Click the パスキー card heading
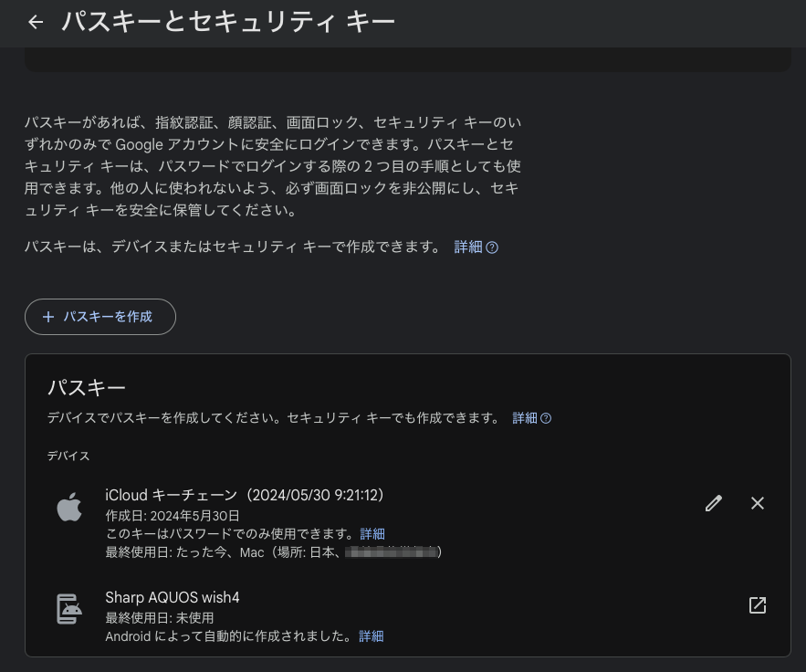The width and height of the screenshot is (806, 672). 87,387
